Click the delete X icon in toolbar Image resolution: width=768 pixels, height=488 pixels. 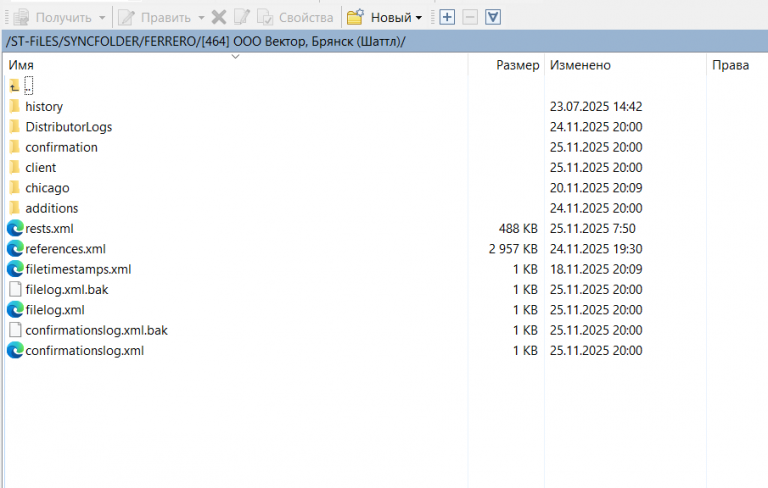(x=219, y=18)
